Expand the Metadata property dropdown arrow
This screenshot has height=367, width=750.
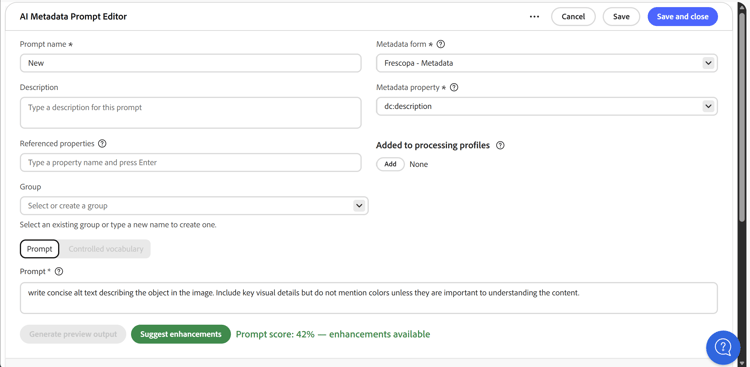(x=708, y=106)
